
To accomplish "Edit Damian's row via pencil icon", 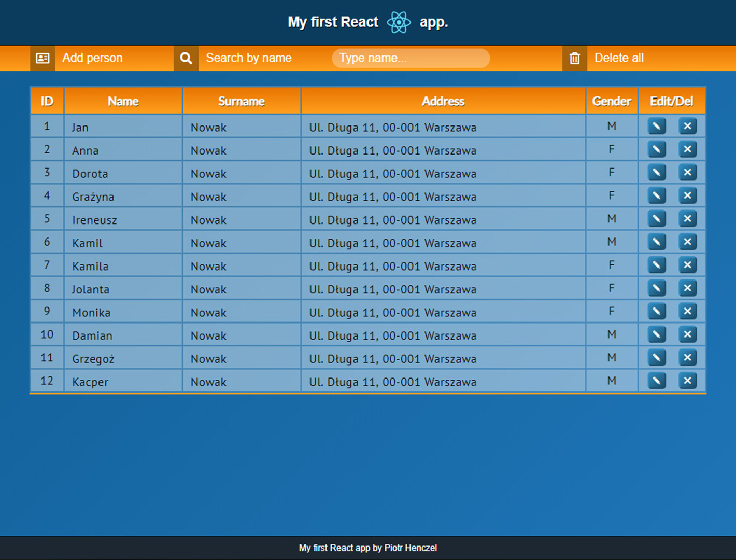I will coord(657,334).
